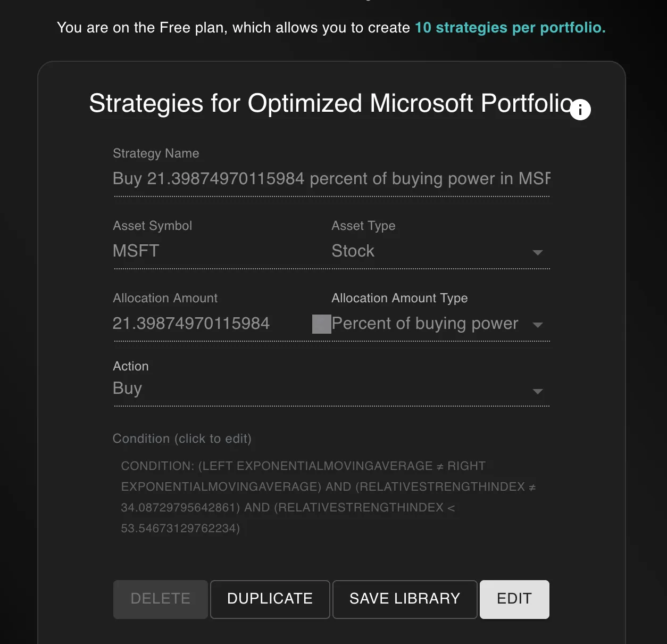Click the Free plan notice text

point(331,28)
